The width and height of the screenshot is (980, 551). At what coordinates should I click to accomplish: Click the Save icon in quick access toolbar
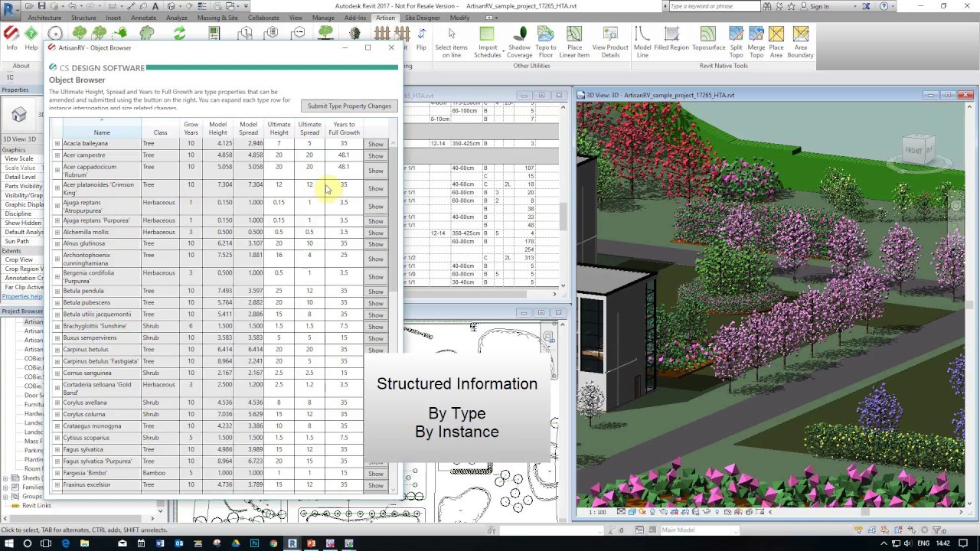tap(42, 6)
